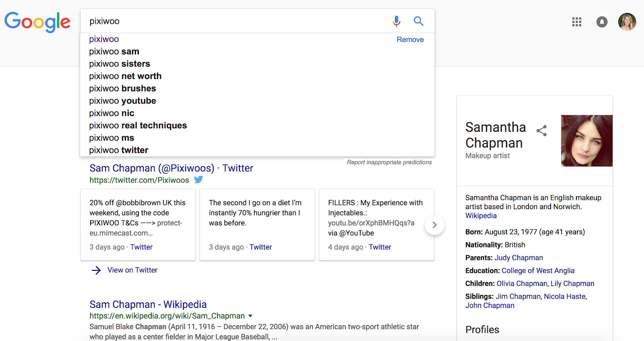Select suggestion 'pixiwoo net worth'
This screenshot has height=341, width=644.
125,76
